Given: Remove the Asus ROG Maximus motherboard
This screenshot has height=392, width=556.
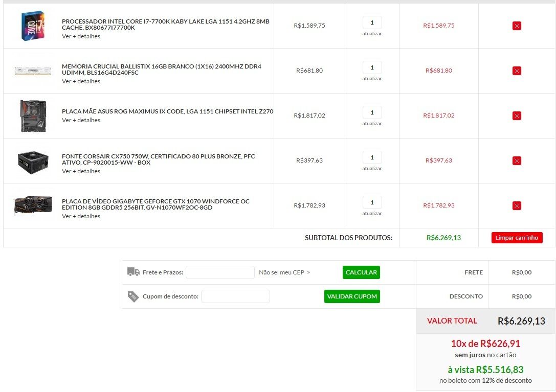Looking at the screenshot, I should (517, 116).
